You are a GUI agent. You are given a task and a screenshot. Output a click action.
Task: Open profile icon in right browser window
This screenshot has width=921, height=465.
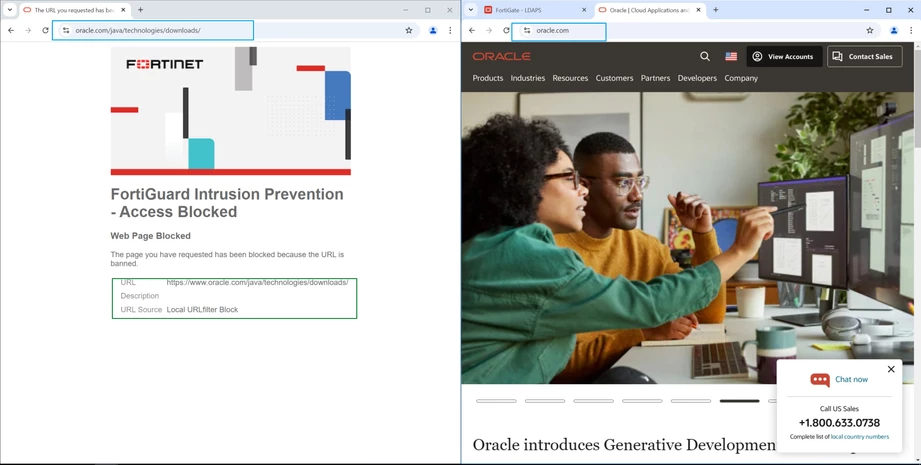[x=894, y=31]
